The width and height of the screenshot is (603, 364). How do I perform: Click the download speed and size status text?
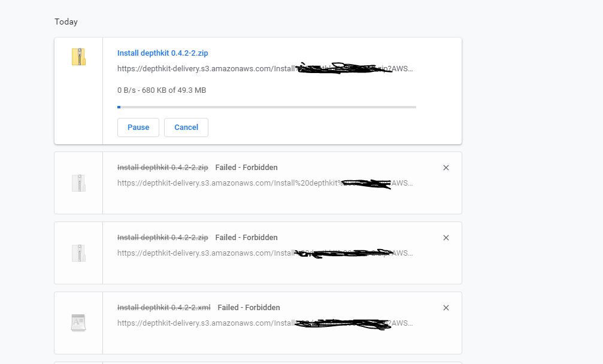pos(162,90)
